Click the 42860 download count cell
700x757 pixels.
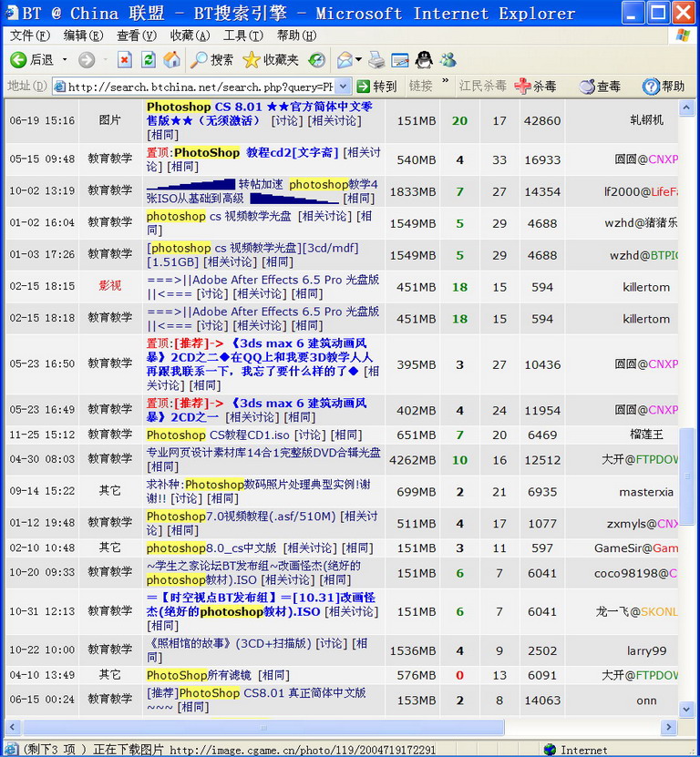point(542,120)
